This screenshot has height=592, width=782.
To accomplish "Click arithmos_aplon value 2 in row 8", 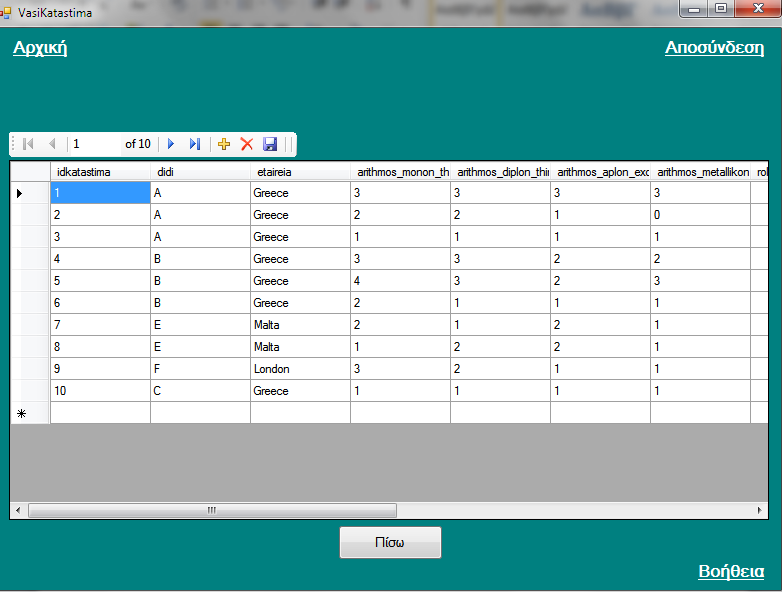I will [600, 347].
